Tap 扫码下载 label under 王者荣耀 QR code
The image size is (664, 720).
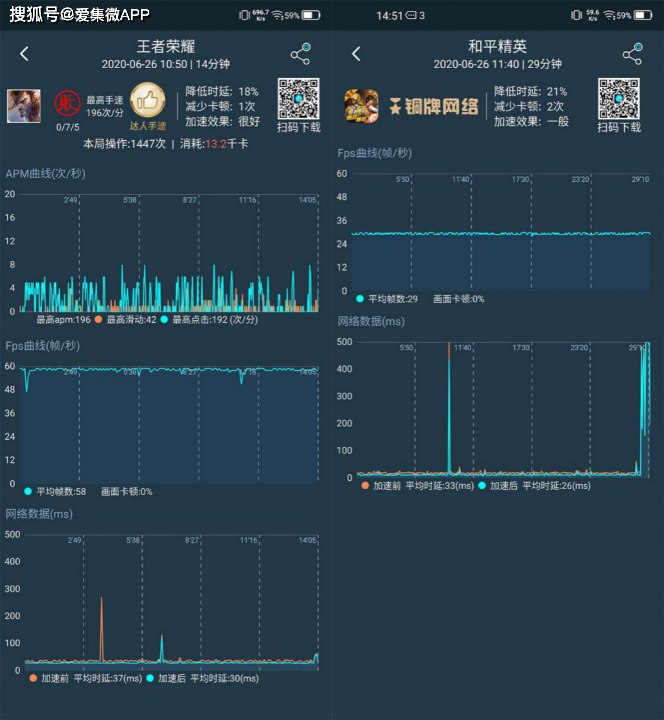click(298, 127)
